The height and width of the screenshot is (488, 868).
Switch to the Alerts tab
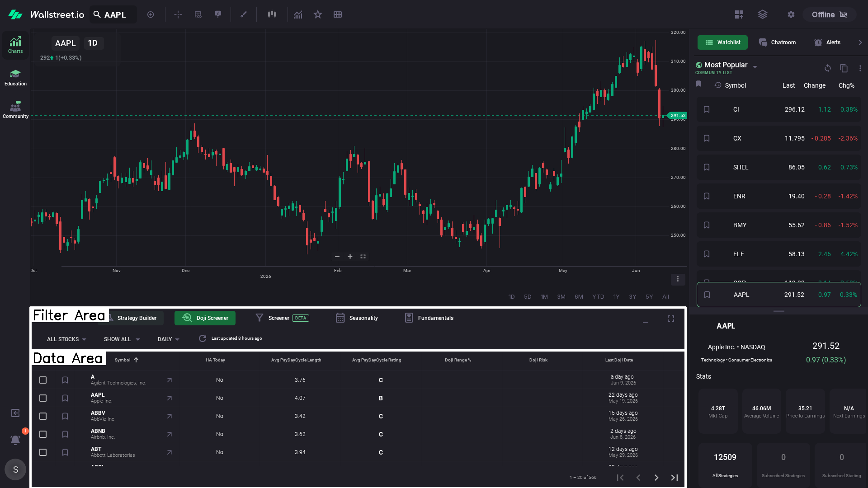[827, 42]
